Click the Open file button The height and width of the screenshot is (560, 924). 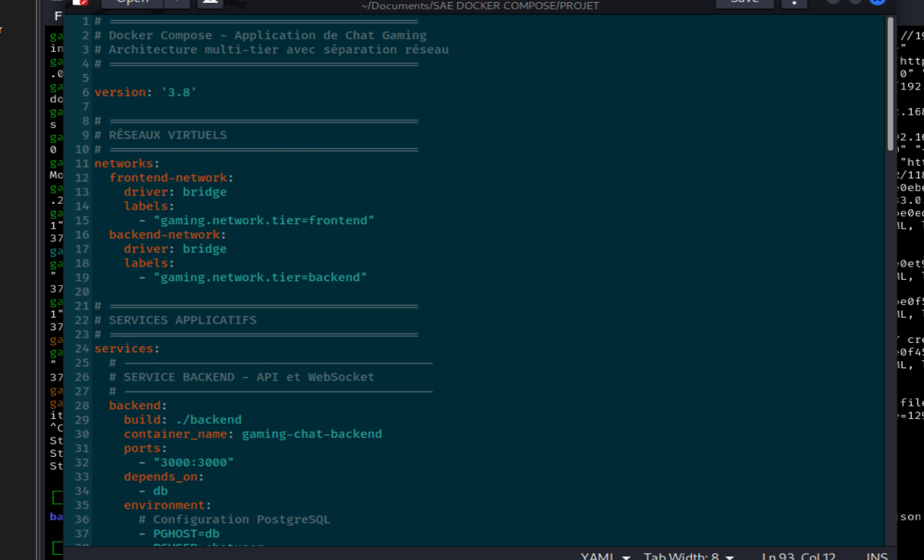(x=132, y=2)
